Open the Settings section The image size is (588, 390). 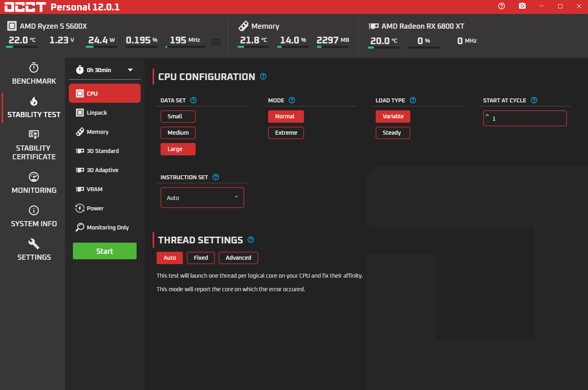(x=34, y=250)
